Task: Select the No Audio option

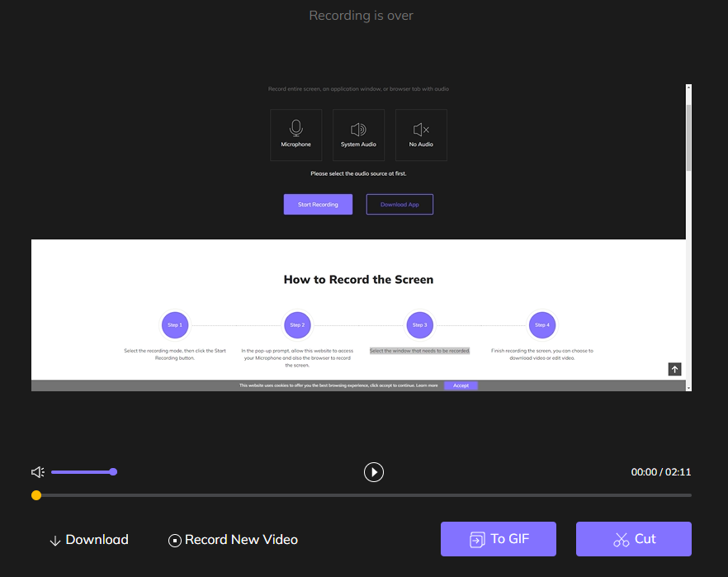Action: pyautogui.click(x=421, y=135)
